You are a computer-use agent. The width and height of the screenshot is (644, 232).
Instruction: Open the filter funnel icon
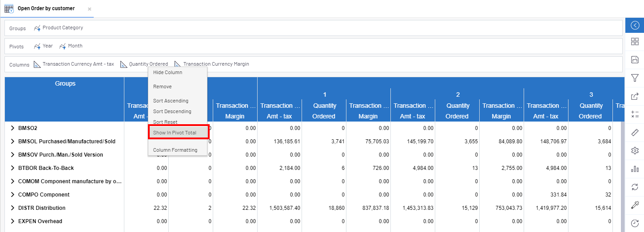635,78
